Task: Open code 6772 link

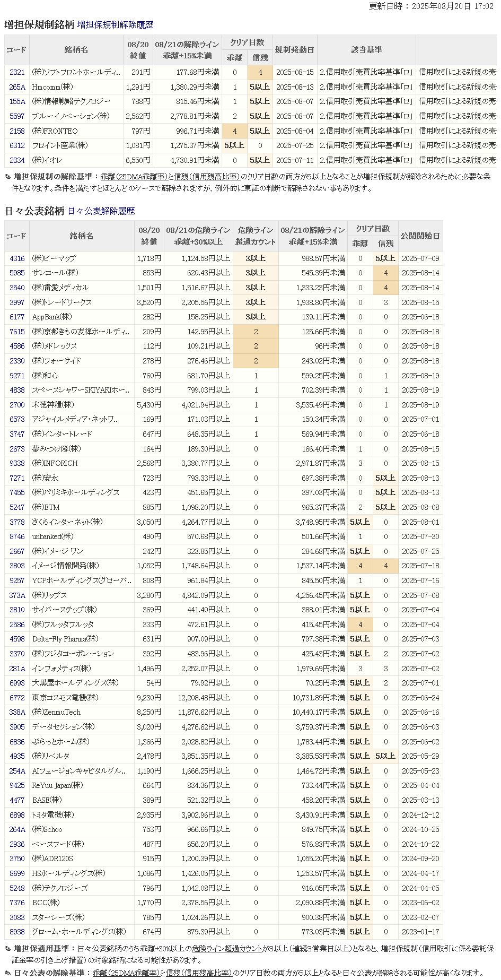Action: click(17, 698)
